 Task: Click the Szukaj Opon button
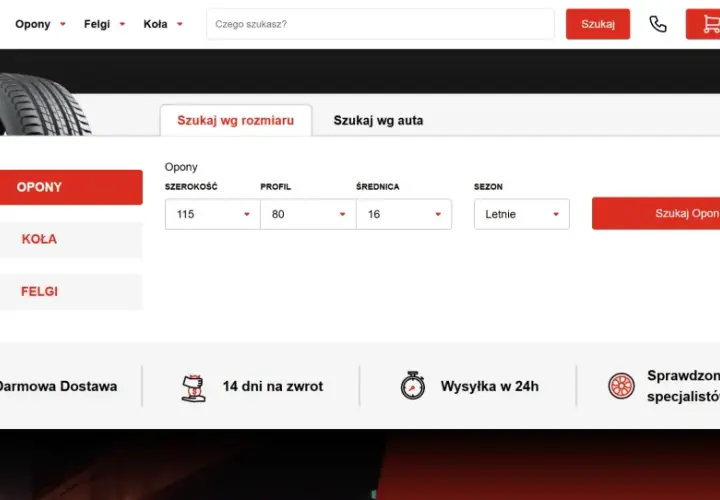tap(656, 213)
